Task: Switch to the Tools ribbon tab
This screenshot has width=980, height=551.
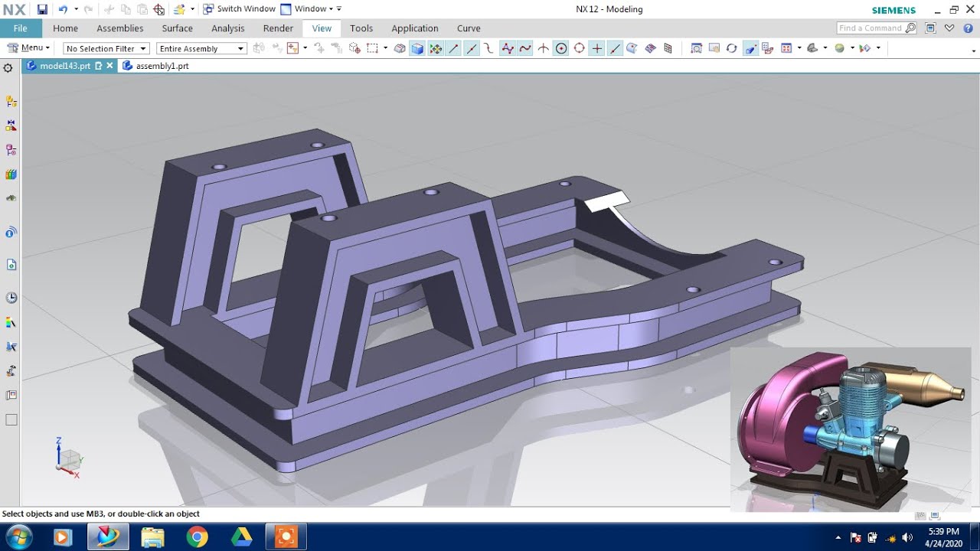Action: pos(361,28)
